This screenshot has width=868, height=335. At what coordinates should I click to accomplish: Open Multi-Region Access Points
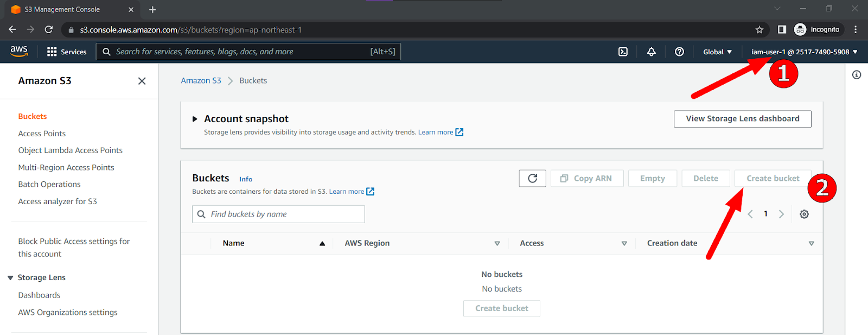(x=66, y=167)
